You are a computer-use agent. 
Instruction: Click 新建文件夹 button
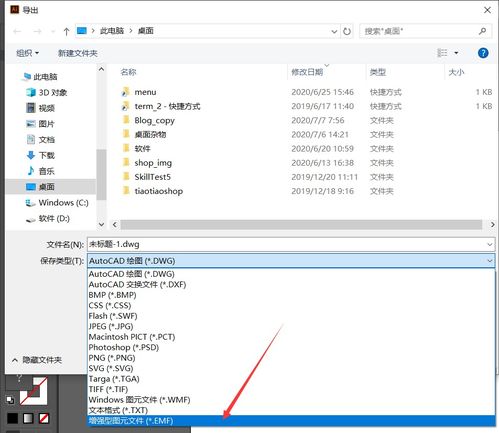tap(78, 53)
